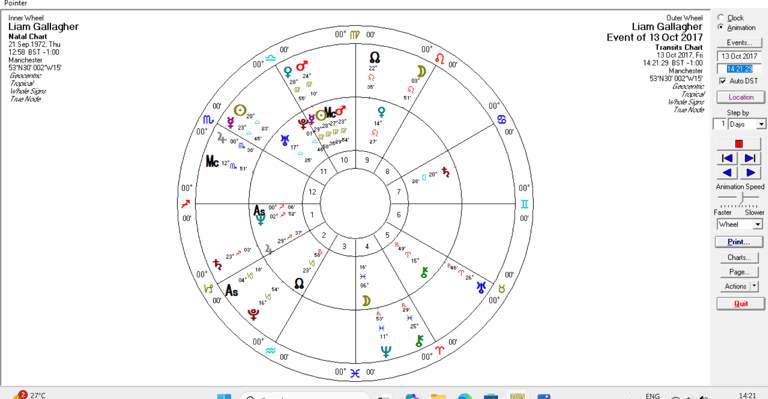The image size is (768, 399).
Task: Click the outer wheel Pluto glyph in Capricorn
Action: pos(253,314)
